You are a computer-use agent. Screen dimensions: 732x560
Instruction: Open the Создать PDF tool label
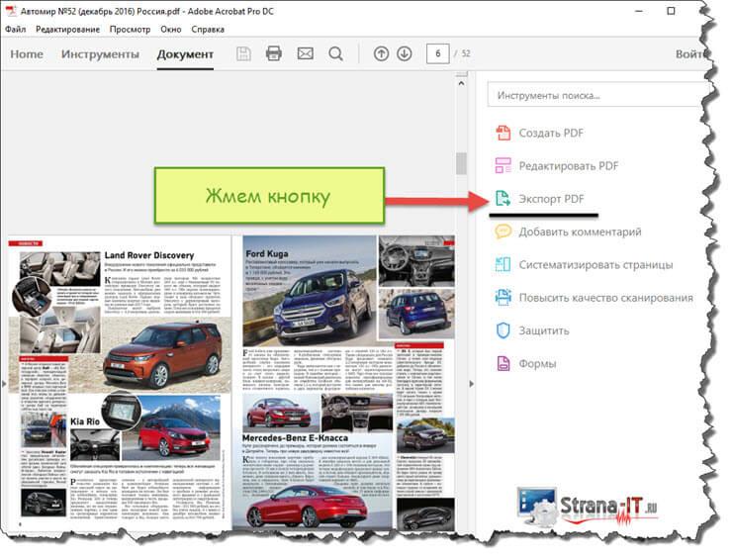[x=551, y=133]
